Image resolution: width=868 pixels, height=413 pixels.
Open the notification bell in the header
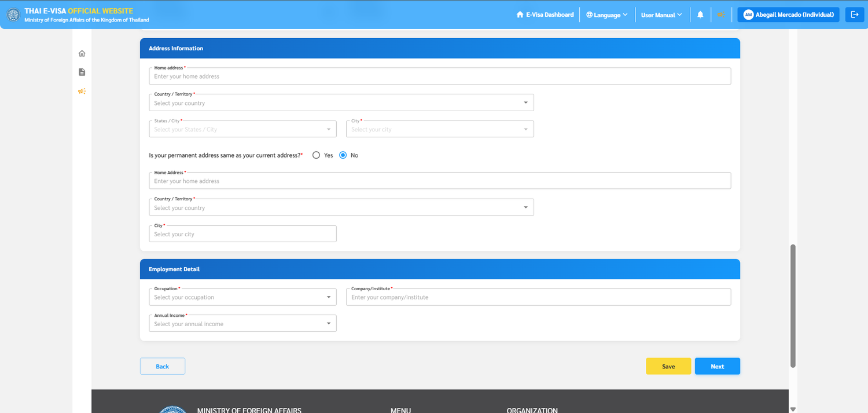coord(700,14)
